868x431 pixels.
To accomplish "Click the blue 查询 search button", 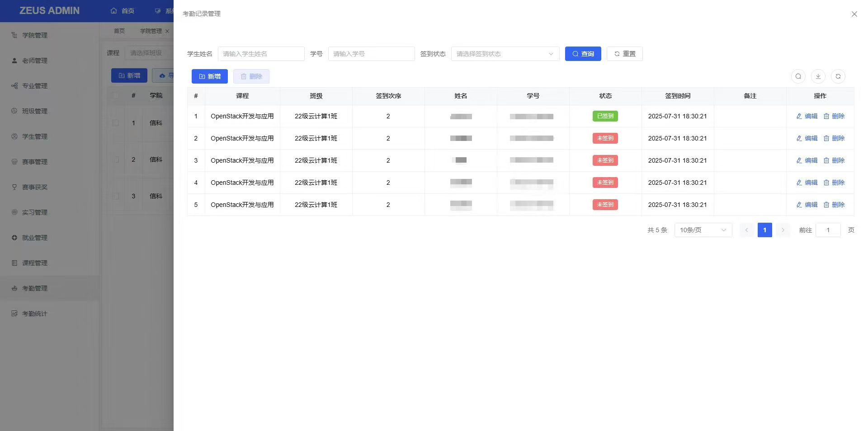I will pos(583,54).
